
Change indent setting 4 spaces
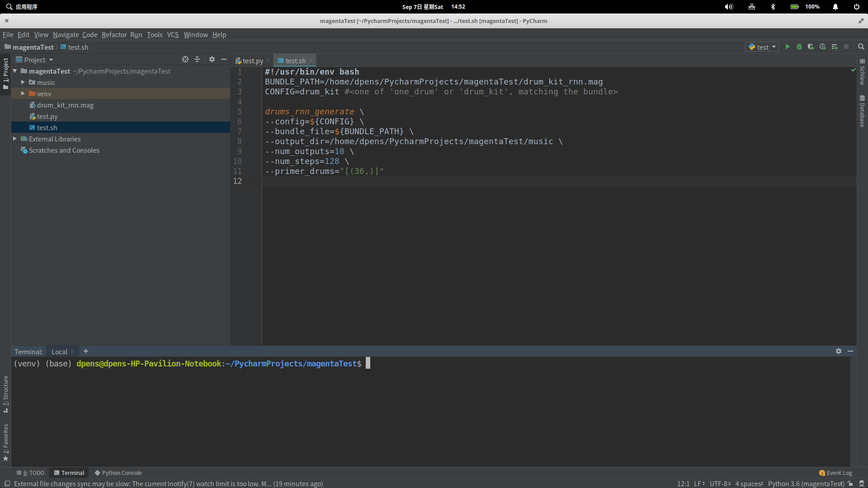(x=749, y=484)
